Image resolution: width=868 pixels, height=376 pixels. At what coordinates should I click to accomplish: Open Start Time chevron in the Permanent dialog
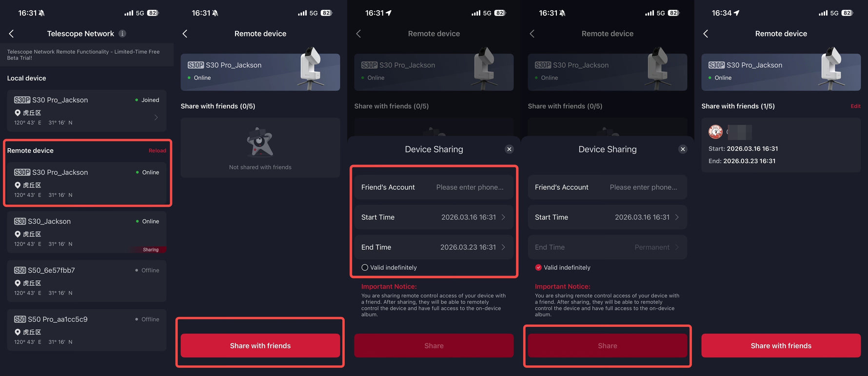coord(677,217)
